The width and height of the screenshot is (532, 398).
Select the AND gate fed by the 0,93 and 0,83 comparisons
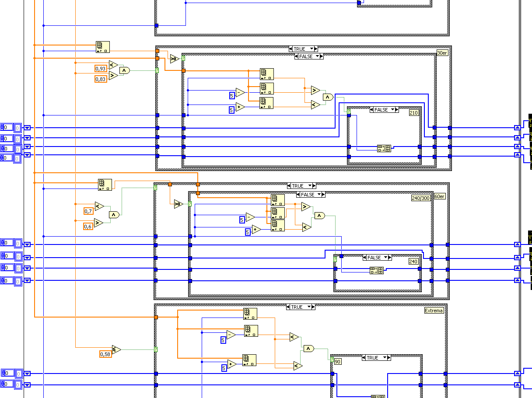pyautogui.click(x=125, y=70)
